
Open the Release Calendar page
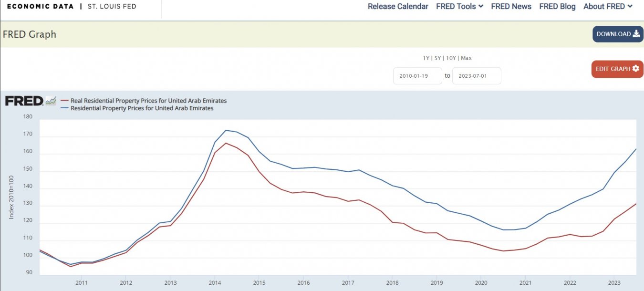click(x=398, y=6)
